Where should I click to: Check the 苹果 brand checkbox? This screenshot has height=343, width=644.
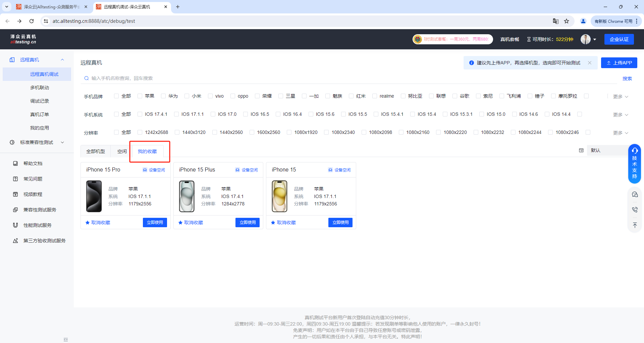tap(140, 96)
